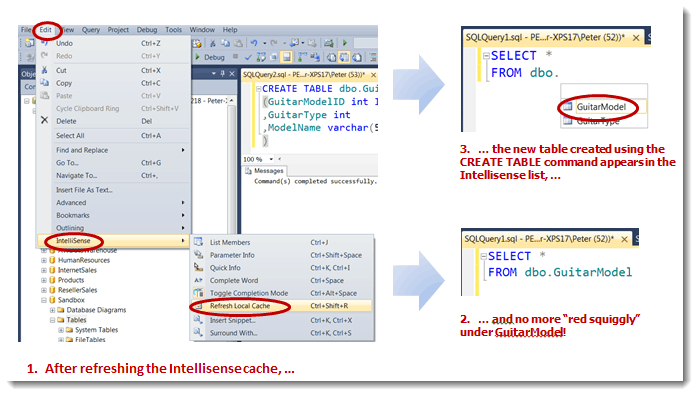Viewport: 698px width, 396px height.
Task: Choose Toggle Completion Mode in IntelliSense submenu
Action: click(x=249, y=293)
